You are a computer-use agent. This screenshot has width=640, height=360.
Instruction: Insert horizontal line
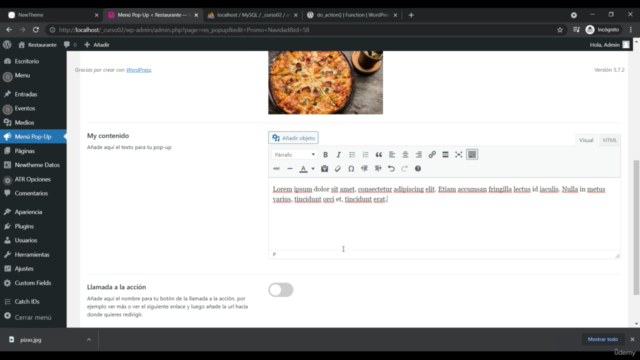pos(290,169)
